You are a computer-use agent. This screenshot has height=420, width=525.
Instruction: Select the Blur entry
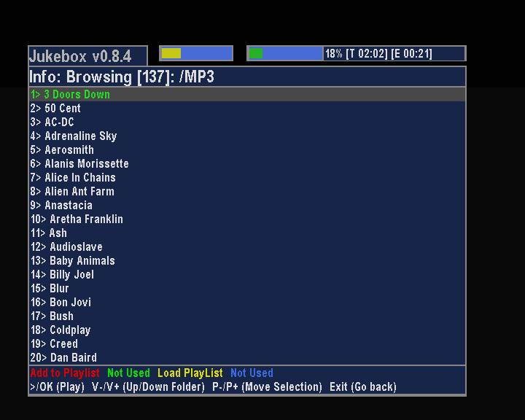tap(247, 288)
